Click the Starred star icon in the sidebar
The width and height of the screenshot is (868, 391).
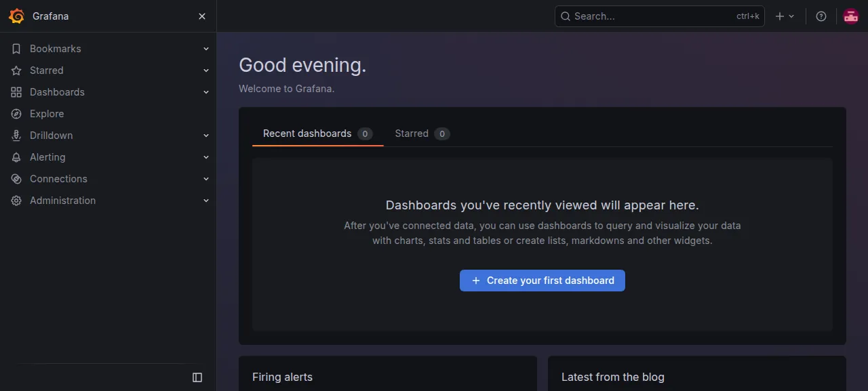click(x=16, y=70)
